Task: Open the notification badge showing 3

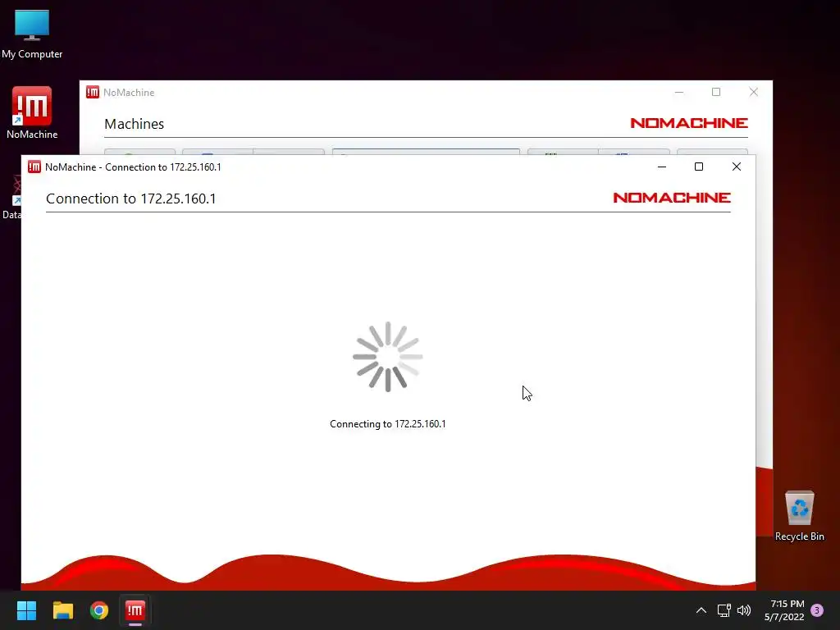Action: (817, 610)
